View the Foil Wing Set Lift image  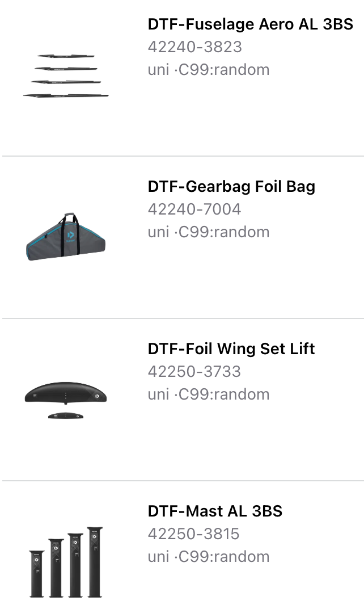pyautogui.click(x=66, y=398)
